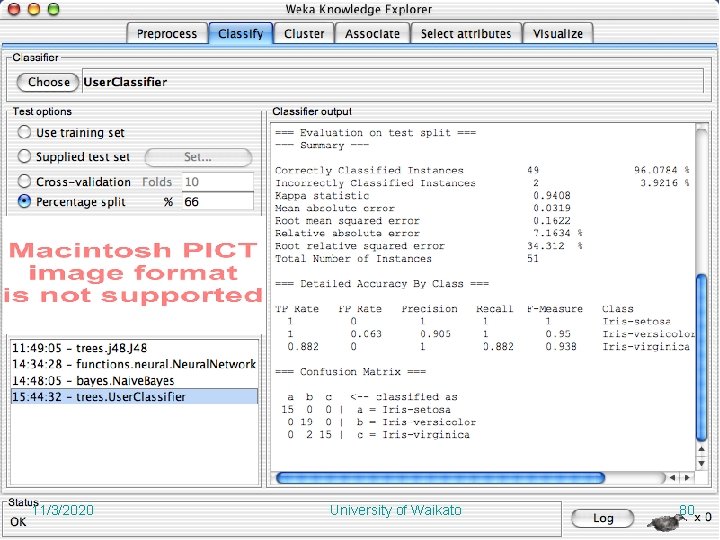Open the Select attributes tab
This screenshot has width=720, height=540.
[x=466, y=34]
